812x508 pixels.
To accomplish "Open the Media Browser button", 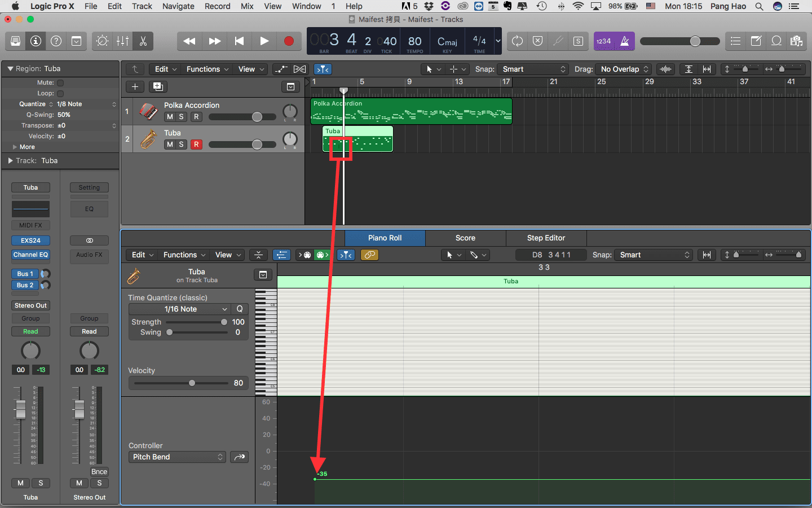I will click(x=796, y=41).
